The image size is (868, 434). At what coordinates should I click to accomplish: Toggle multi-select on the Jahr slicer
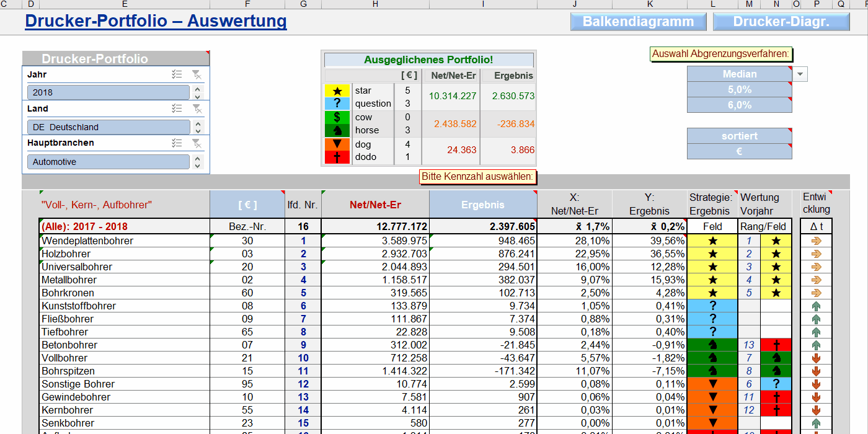(x=177, y=74)
